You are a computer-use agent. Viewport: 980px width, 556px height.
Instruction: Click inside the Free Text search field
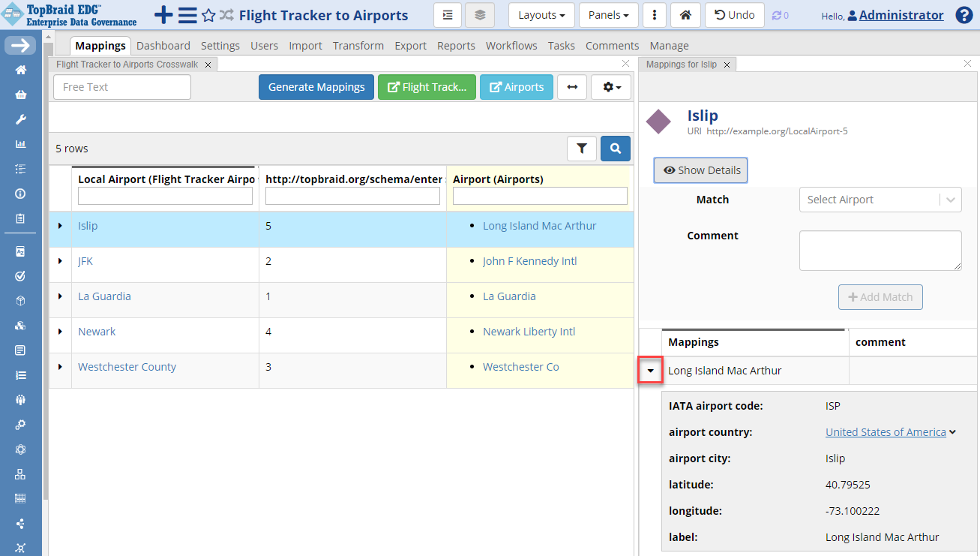(x=121, y=87)
